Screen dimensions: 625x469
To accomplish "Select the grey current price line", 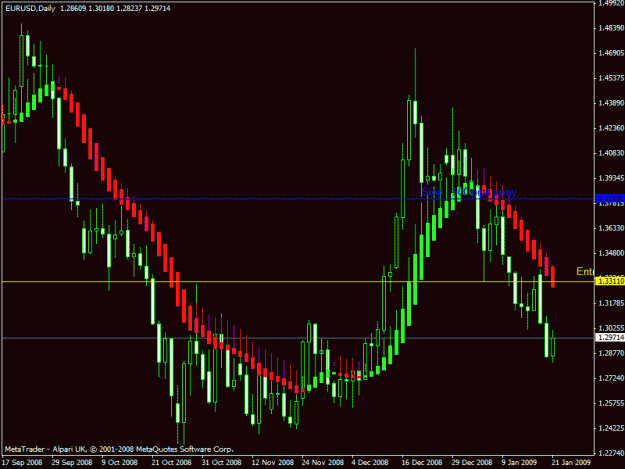I will [297, 338].
